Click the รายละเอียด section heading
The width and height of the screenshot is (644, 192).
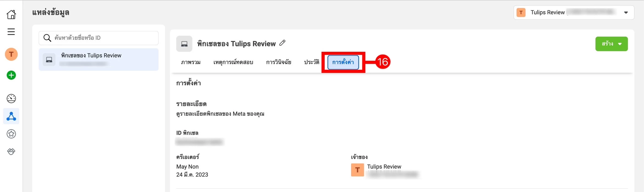(191, 104)
